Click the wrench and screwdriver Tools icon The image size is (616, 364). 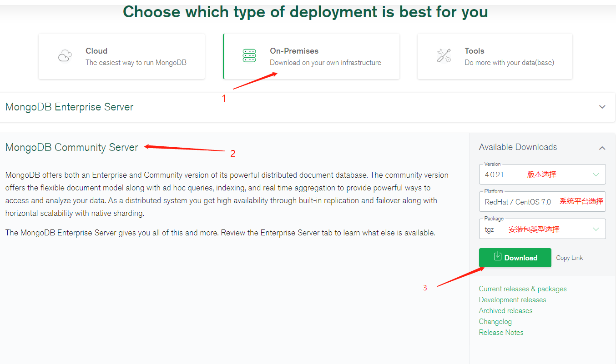444,56
